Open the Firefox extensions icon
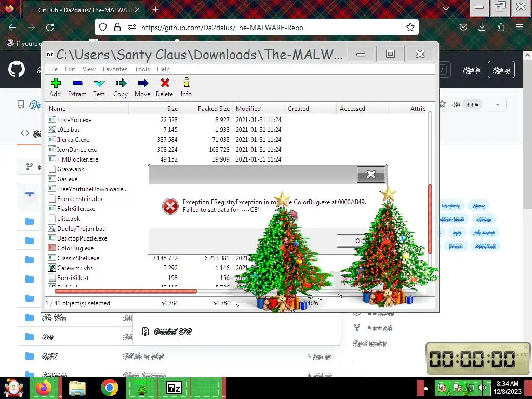Viewport: 532px width, 399px height. click(x=501, y=28)
